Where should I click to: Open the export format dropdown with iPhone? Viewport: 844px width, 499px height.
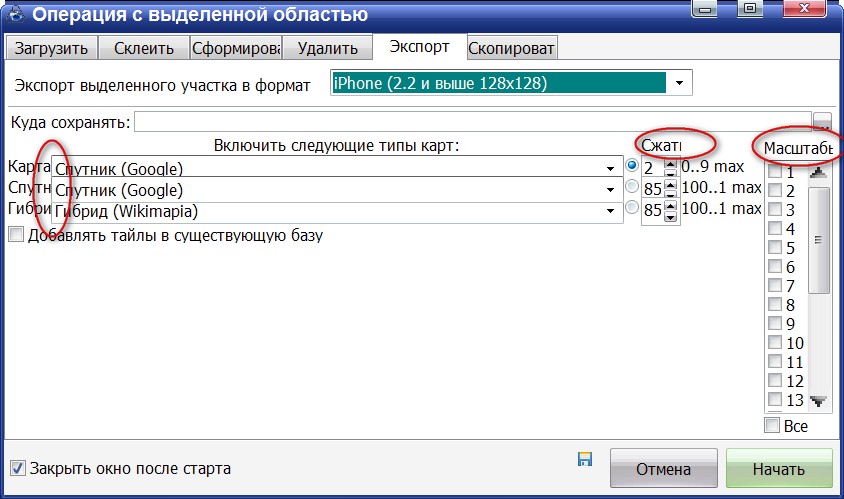680,82
